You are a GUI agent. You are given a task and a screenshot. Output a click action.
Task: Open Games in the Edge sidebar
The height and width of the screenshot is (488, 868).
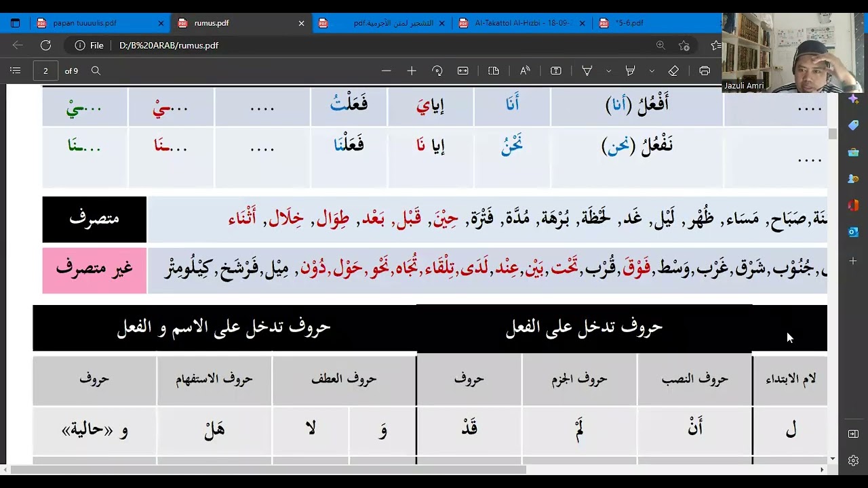tap(853, 178)
